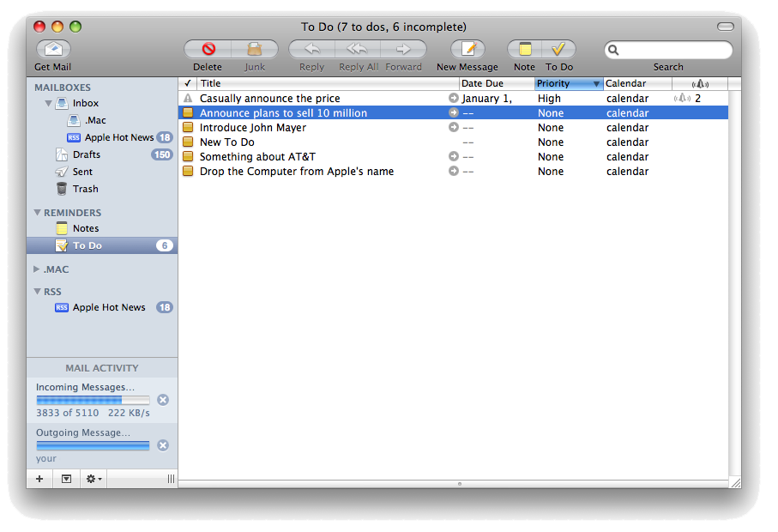
Task: Sort by the checkmark completed column
Action: tap(188, 84)
